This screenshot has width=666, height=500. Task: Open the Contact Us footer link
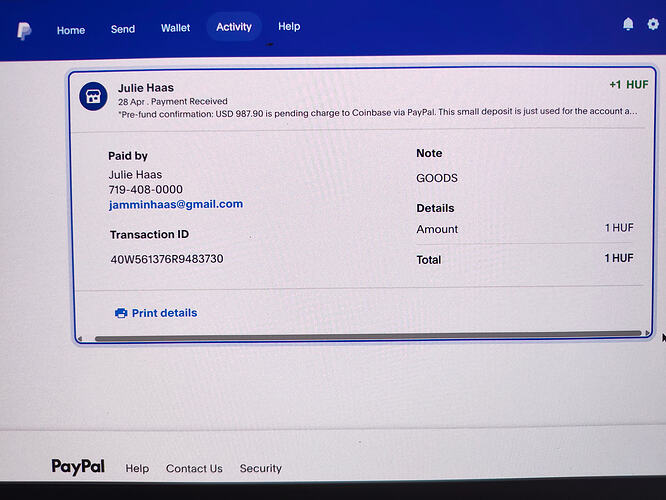[x=194, y=469]
